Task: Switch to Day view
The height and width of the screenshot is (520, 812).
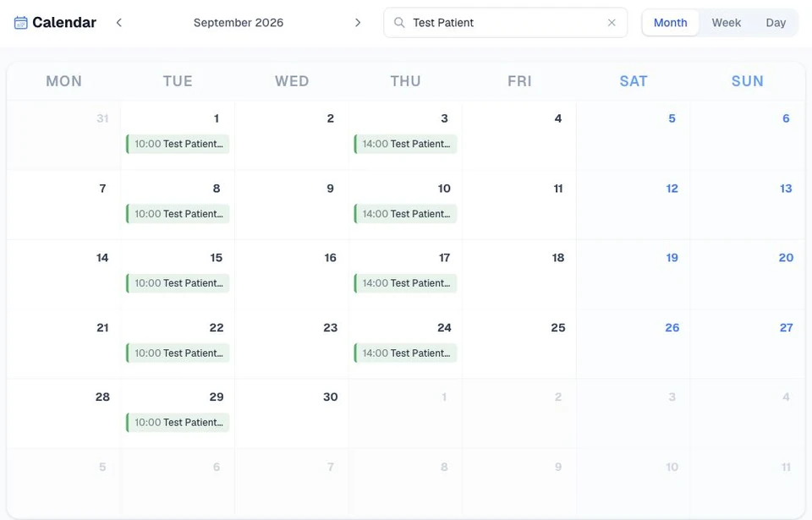Action: click(776, 23)
